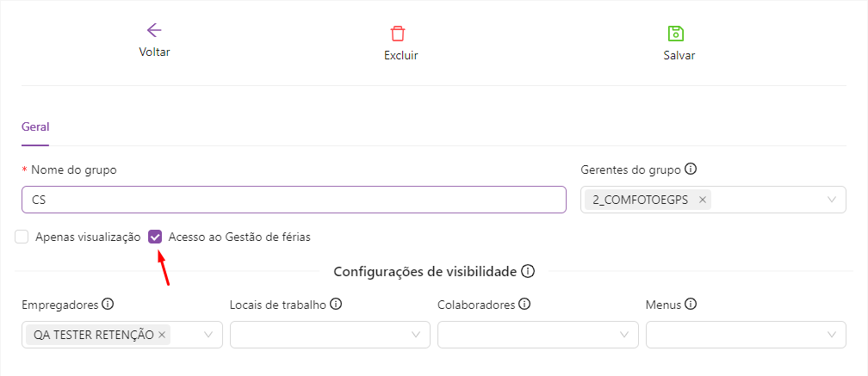Click info icon next to Locais de trabalho

pos(336,304)
